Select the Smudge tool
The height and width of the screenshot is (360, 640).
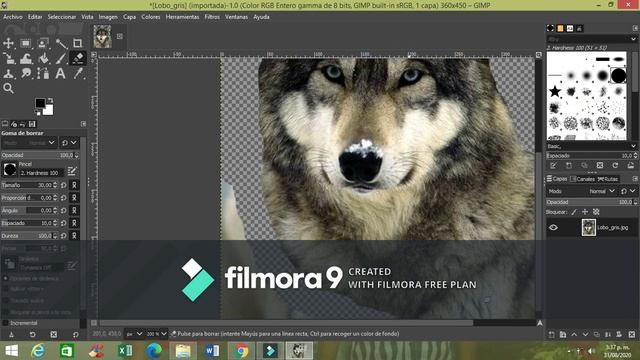tap(26, 73)
